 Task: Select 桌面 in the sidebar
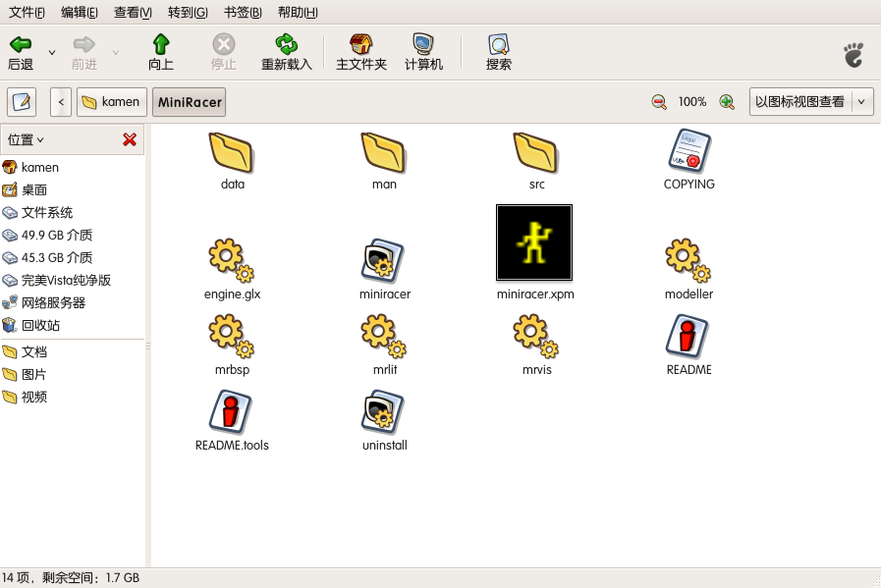tap(72, 189)
